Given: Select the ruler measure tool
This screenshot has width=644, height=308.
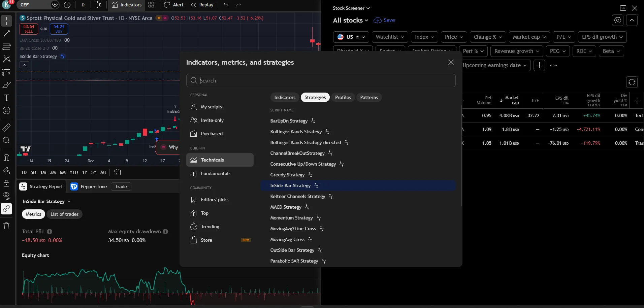Looking at the screenshot, I should coord(6,128).
